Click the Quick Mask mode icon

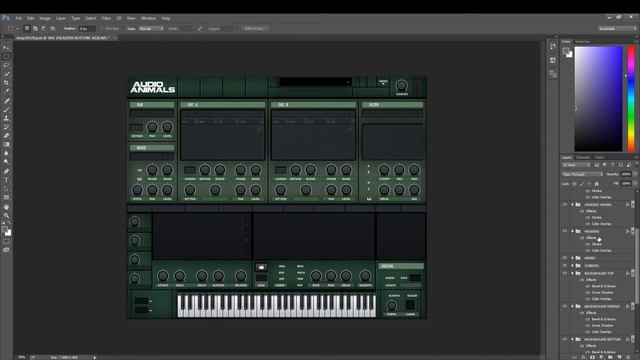(x=6, y=241)
